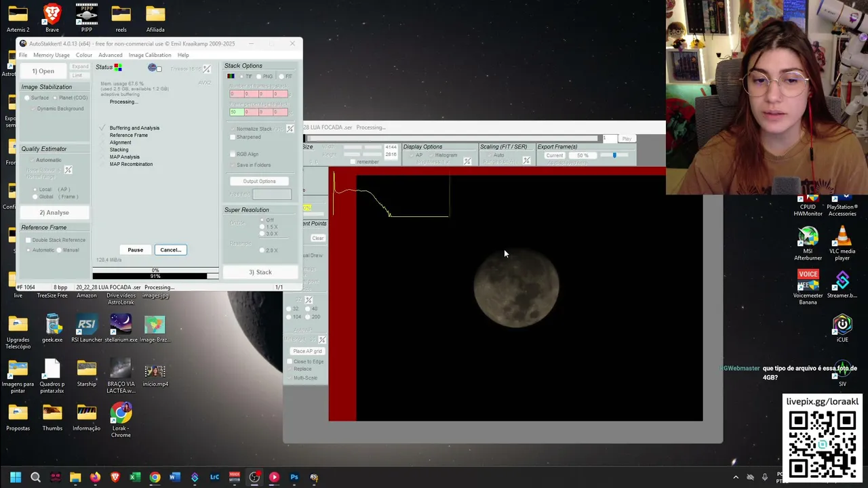Click the moon image in the preview
868x488 pixels.
tap(516, 288)
